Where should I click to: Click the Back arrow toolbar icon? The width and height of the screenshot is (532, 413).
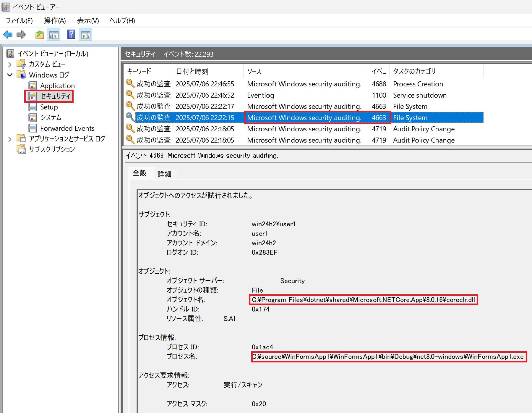(x=8, y=35)
